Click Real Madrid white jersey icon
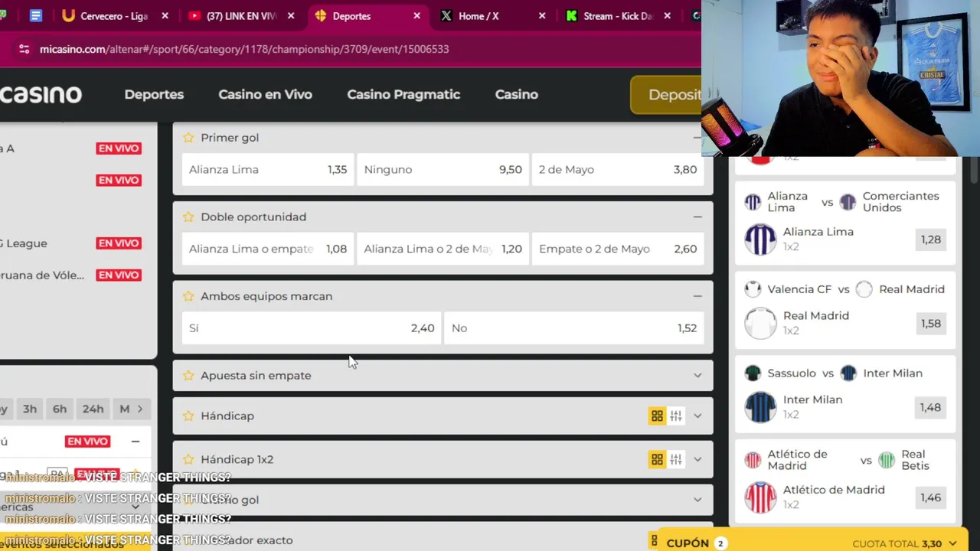 pos(760,323)
